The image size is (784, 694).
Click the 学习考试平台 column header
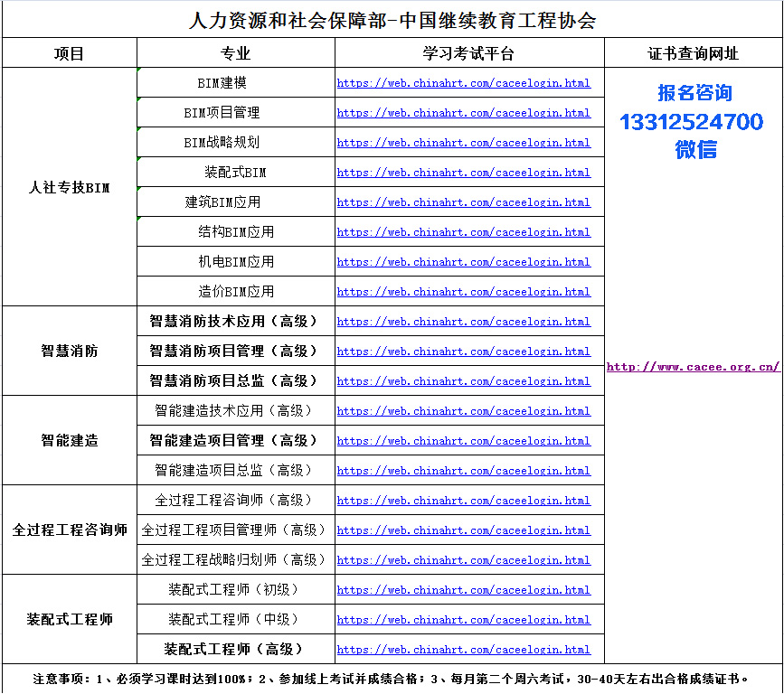[469, 53]
